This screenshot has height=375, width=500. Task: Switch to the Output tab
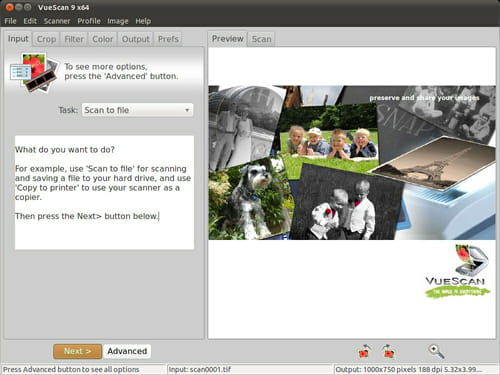(135, 39)
